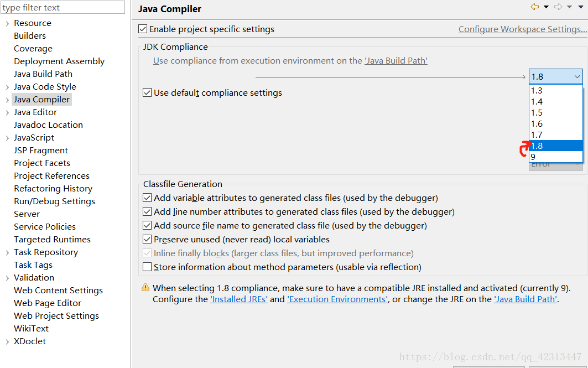Image resolution: width=588 pixels, height=368 pixels.
Task: Open the Configure Workspace Settings link
Action: [522, 29]
